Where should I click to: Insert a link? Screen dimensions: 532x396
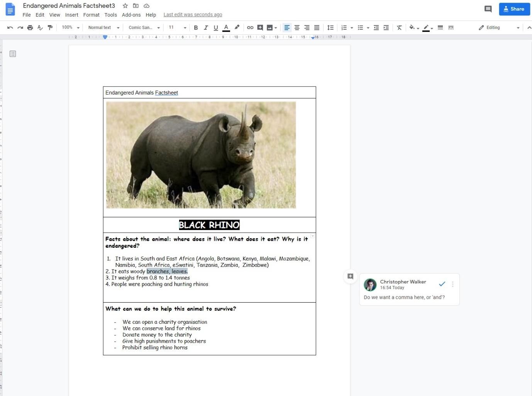coord(250,27)
